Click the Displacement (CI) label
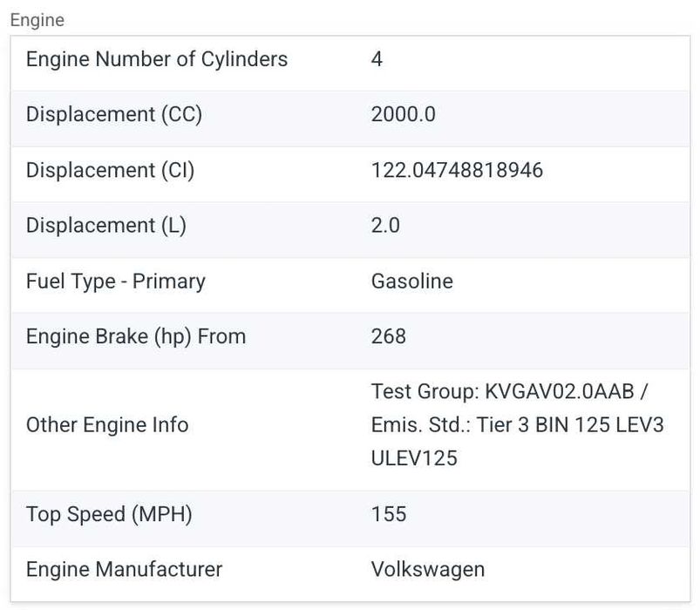 (110, 170)
